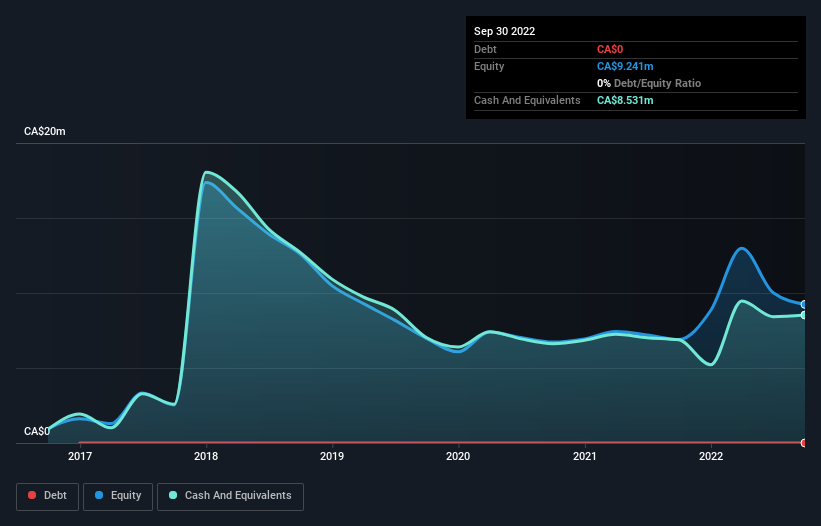Click the 2022 x-axis label

711,456
